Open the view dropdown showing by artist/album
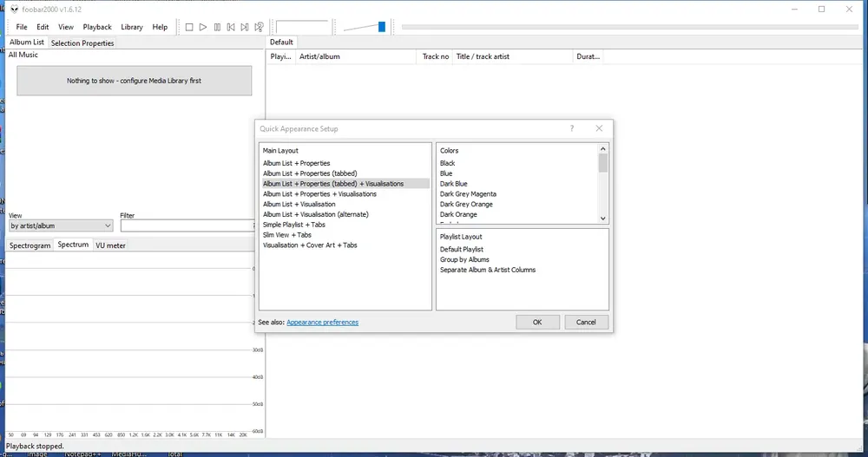Viewport: 868px width, 457px height. 61,225
